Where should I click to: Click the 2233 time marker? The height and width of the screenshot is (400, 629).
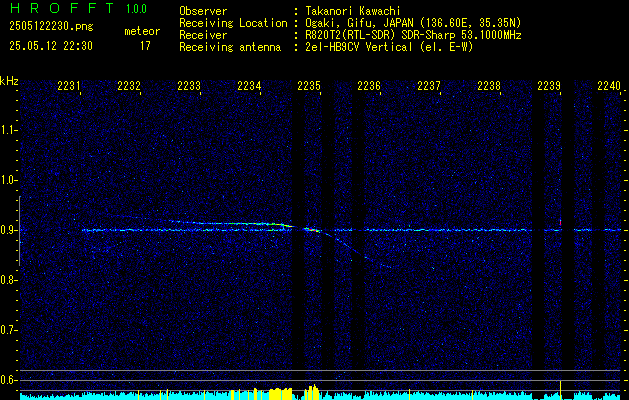[189, 85]
